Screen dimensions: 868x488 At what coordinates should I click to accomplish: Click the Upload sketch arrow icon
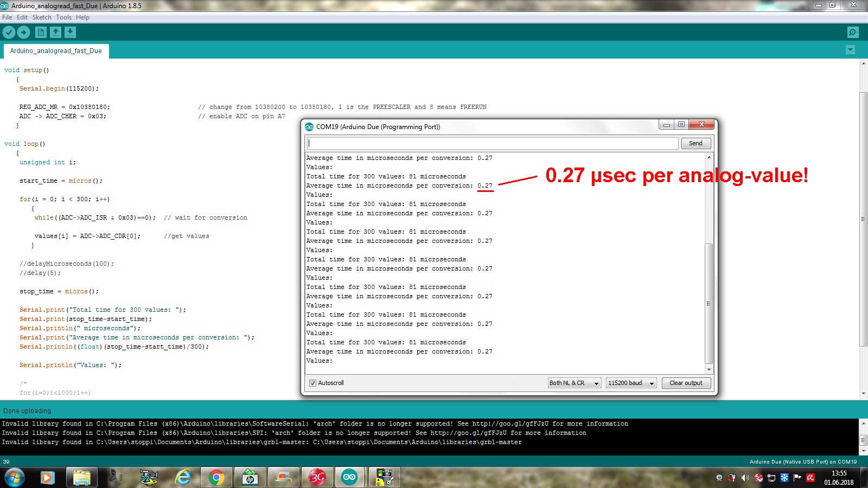[23, 33]
